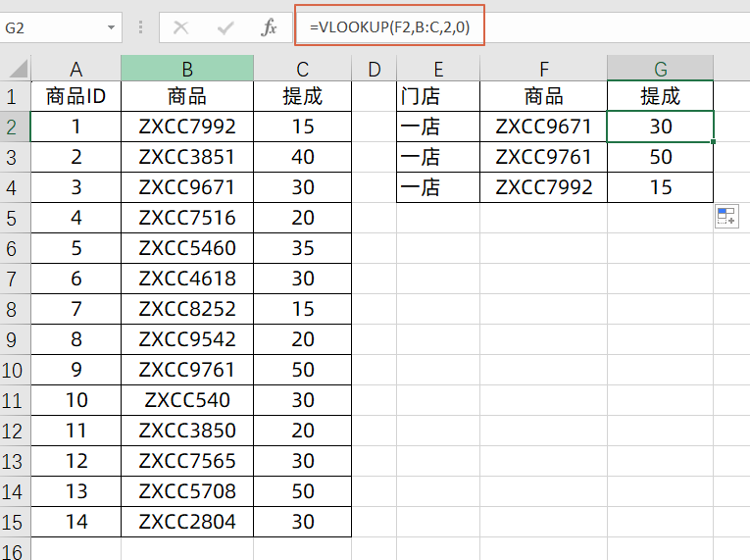Screen dimensions: 750x560
Task: Click into the formula bar VLOOKUP text
Action: pyautogui.click(x=389, y=26)
